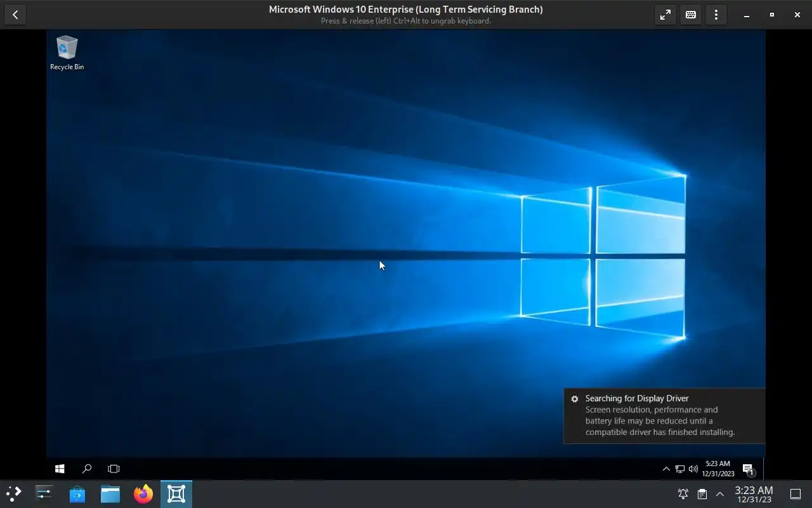Switch to the Boxes task in the host panel
This screenshot has height=508, width=812.
[x=176, y=494]
